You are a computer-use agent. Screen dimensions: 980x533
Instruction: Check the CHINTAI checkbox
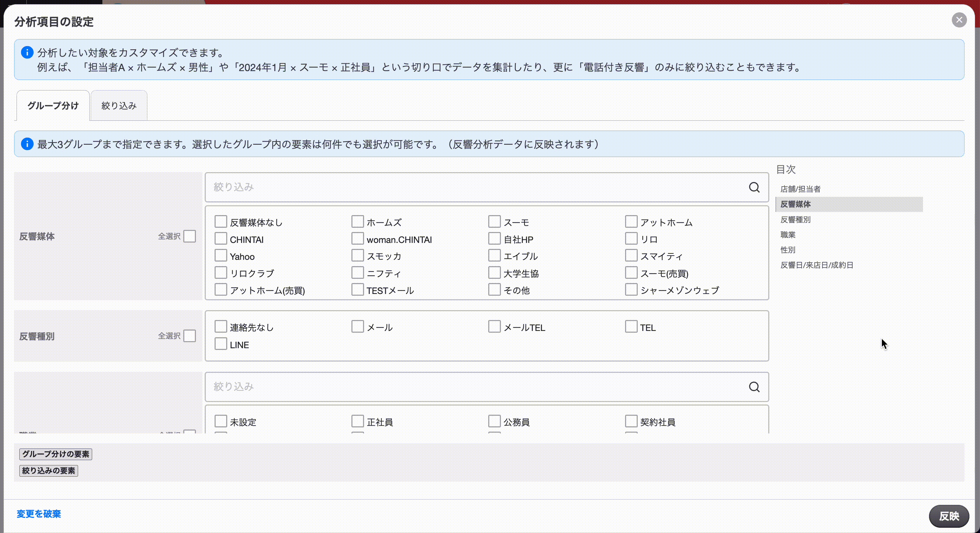click(221, 239)
